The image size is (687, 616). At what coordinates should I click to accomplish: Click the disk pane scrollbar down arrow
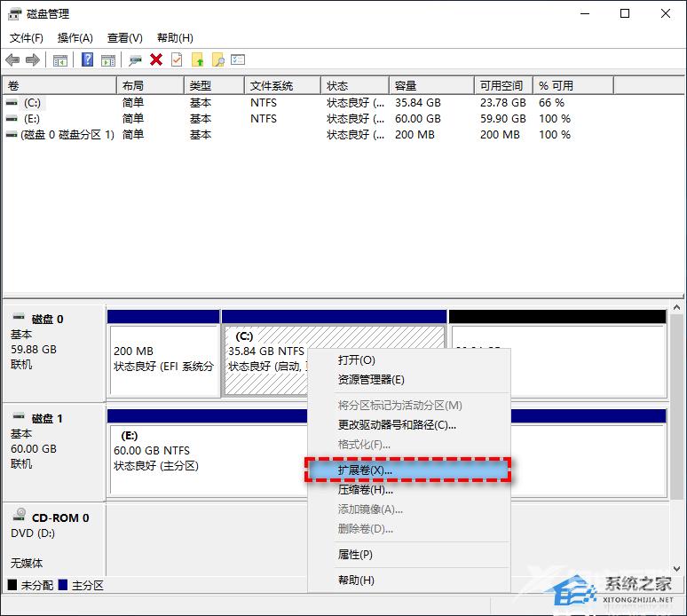[x=677, y=569]
